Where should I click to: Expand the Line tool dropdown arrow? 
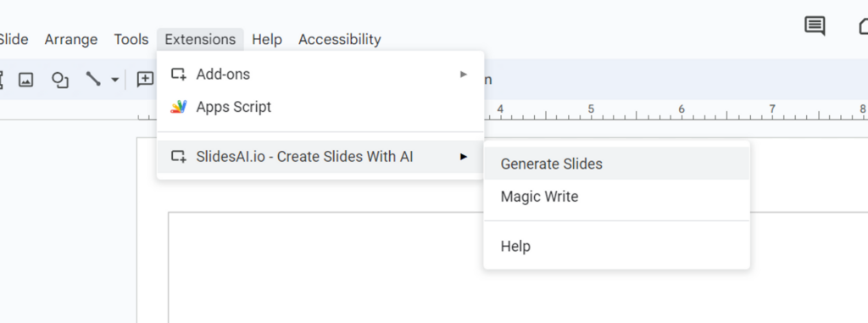click(x=114, y=80)
